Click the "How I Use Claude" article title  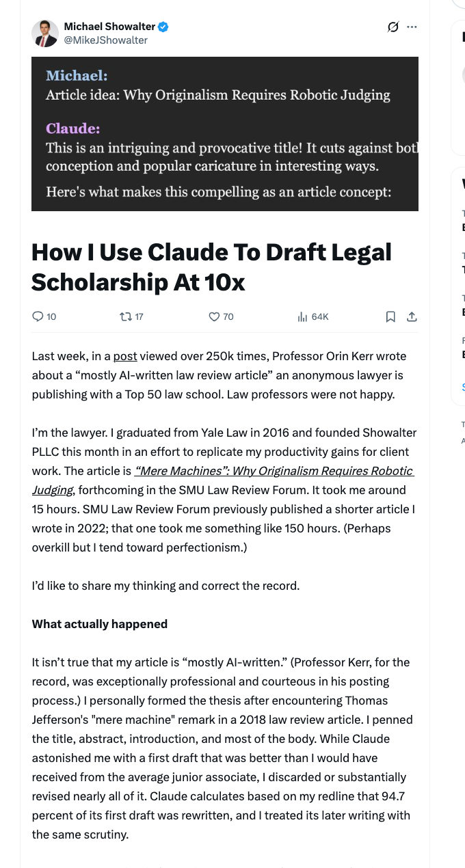coord(212,267)
